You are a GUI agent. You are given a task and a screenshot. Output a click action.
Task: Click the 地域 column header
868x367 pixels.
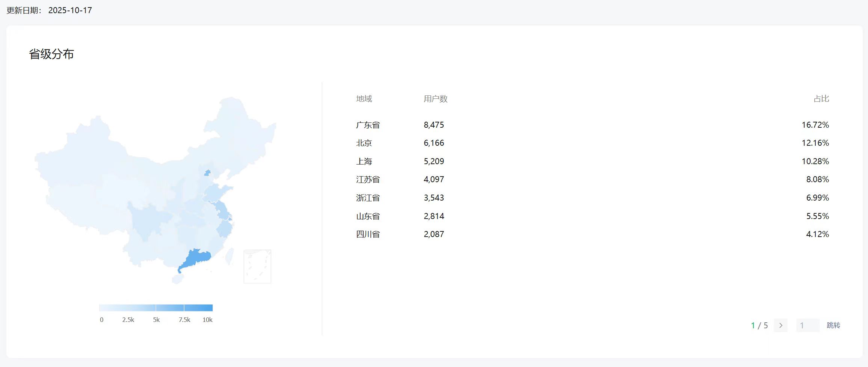[364, 99]
